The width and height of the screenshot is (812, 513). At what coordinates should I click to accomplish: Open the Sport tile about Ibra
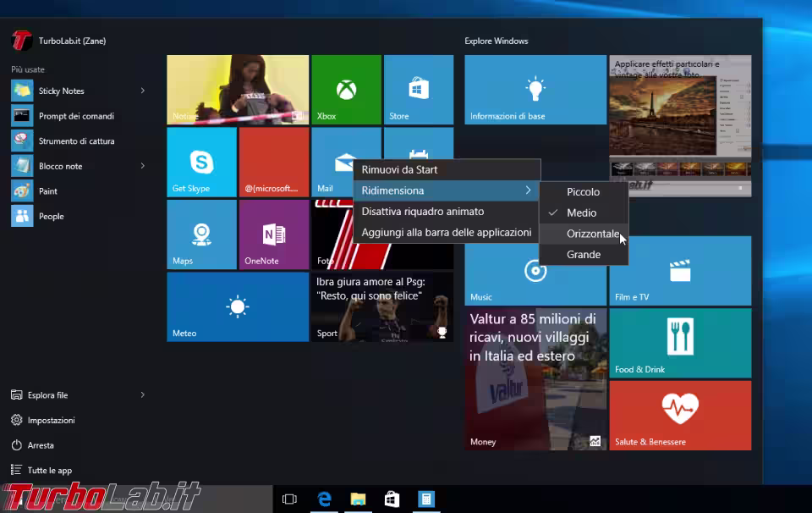point(382,306)
